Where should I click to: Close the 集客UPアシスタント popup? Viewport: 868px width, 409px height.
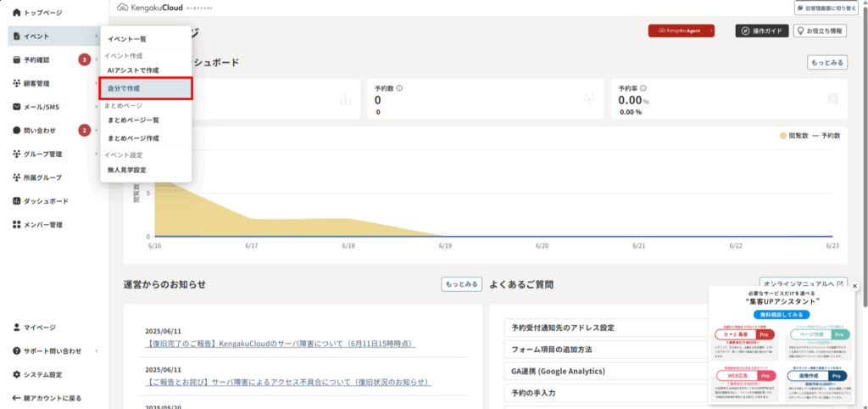click(x=854, y=286)
